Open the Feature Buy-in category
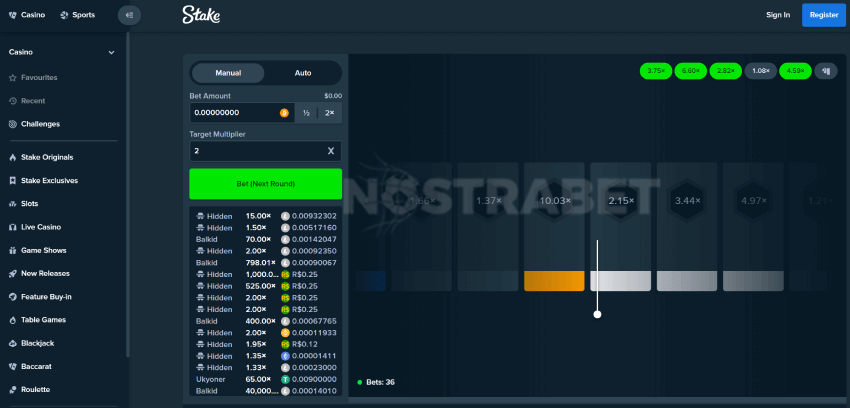Image resolution: width=850 pixels, height=408 pixels. click(x=40, y=297)
